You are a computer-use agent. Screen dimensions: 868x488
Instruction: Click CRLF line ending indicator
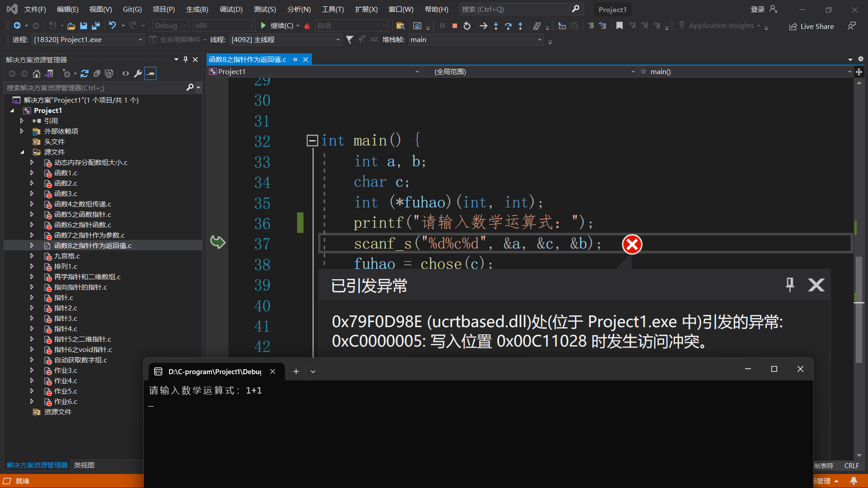(851, 465)
